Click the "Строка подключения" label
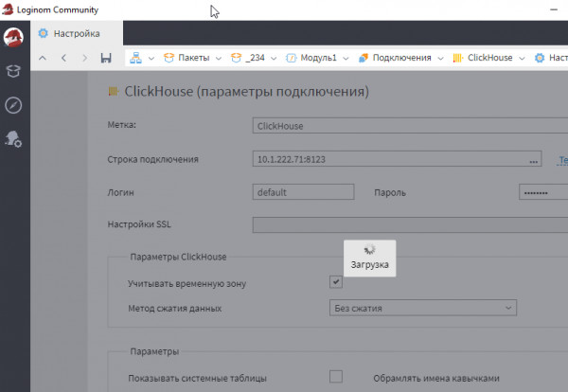568x392 pixels. (152, 159)
